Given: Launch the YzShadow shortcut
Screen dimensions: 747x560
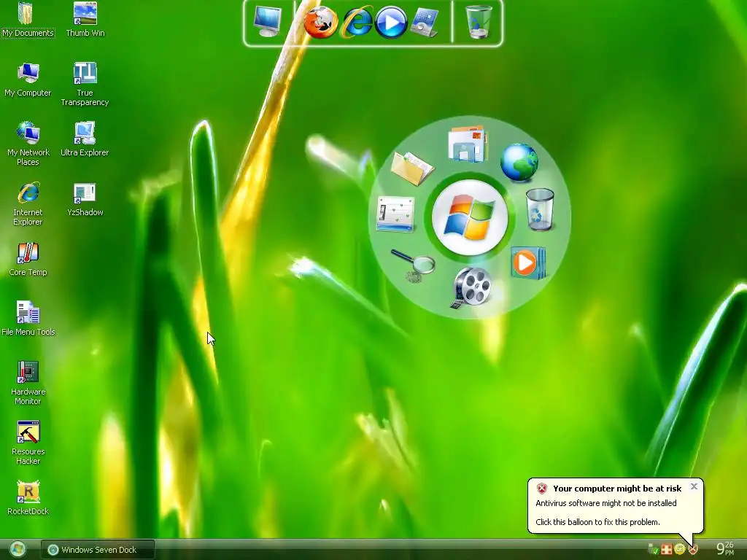Looking at the screenshot, I should click(x=85, y=200).
